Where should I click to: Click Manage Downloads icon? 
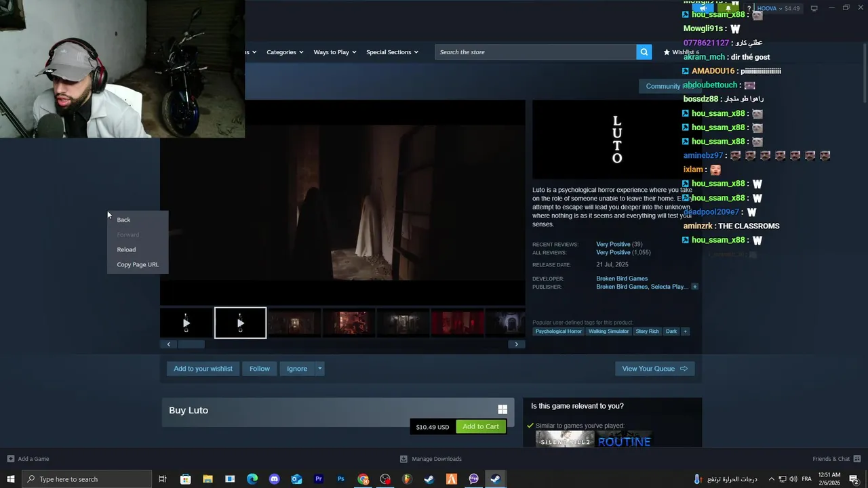(403, 459)
